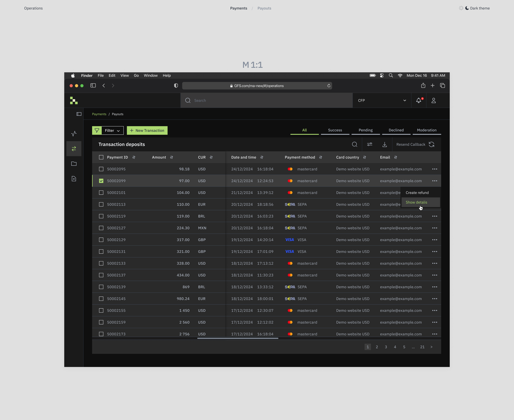The image size is (514, 420).
Task: Uncheck the selected payment 50002099 checkbox
Action: coord(101,181)
